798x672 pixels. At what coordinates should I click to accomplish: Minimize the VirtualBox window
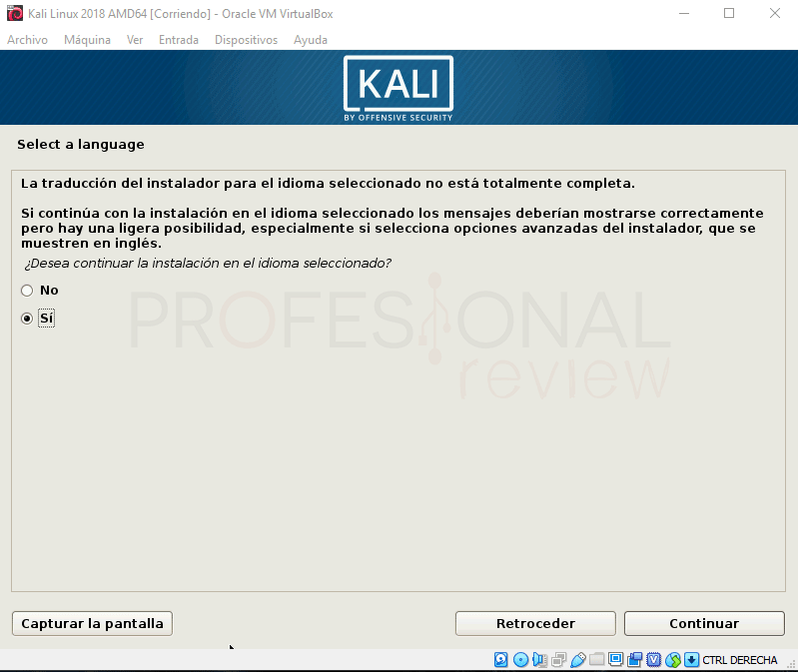[x=684, y=13]
